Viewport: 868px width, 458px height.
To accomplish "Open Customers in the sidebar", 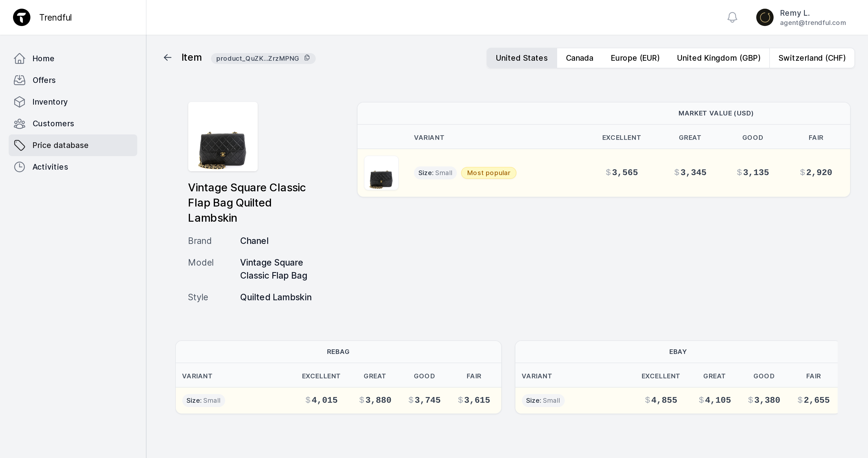I will click(73, 124).
